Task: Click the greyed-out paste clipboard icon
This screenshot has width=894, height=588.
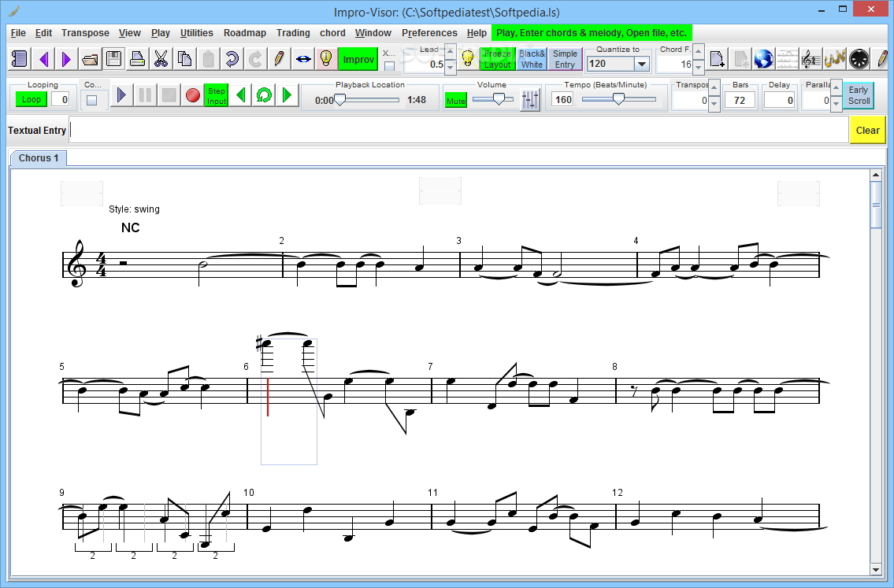Action: tap(208, 59)
